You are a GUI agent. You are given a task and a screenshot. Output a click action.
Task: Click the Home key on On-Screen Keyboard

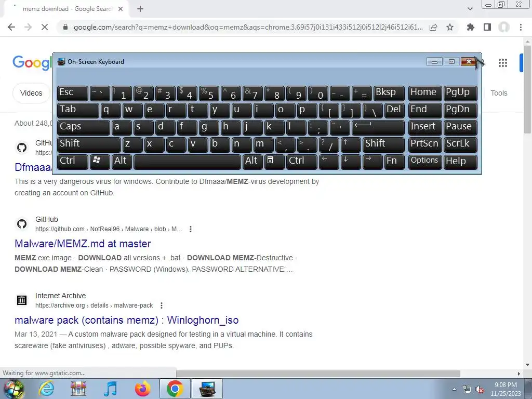pyautogui.click(x=425, y=93)
